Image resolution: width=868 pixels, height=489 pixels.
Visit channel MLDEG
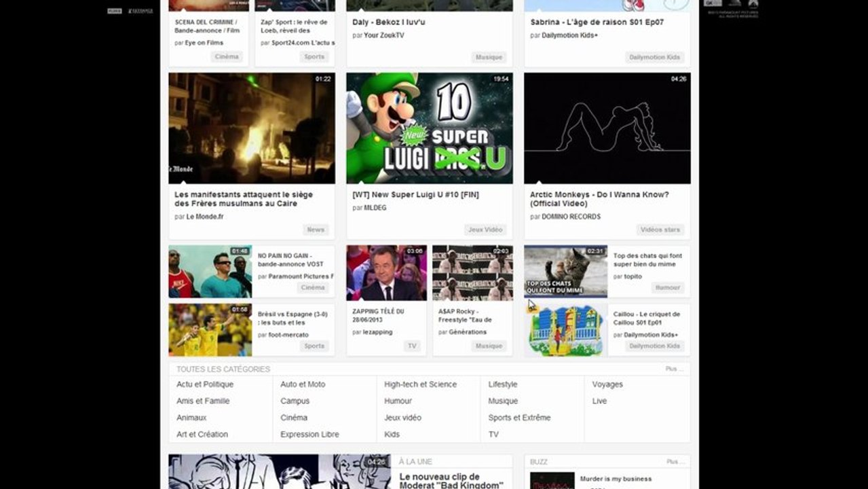click(x=375, y=208)
